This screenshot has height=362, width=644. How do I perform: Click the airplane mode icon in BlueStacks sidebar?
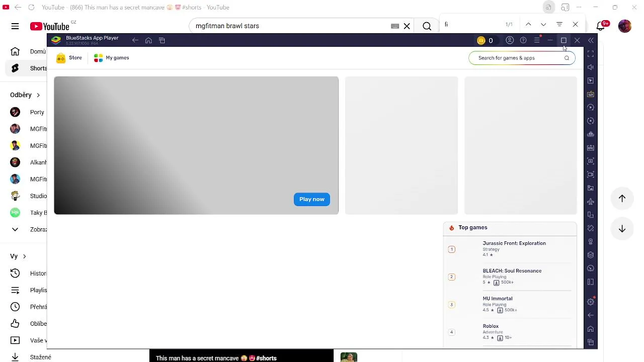click(591, 201)
